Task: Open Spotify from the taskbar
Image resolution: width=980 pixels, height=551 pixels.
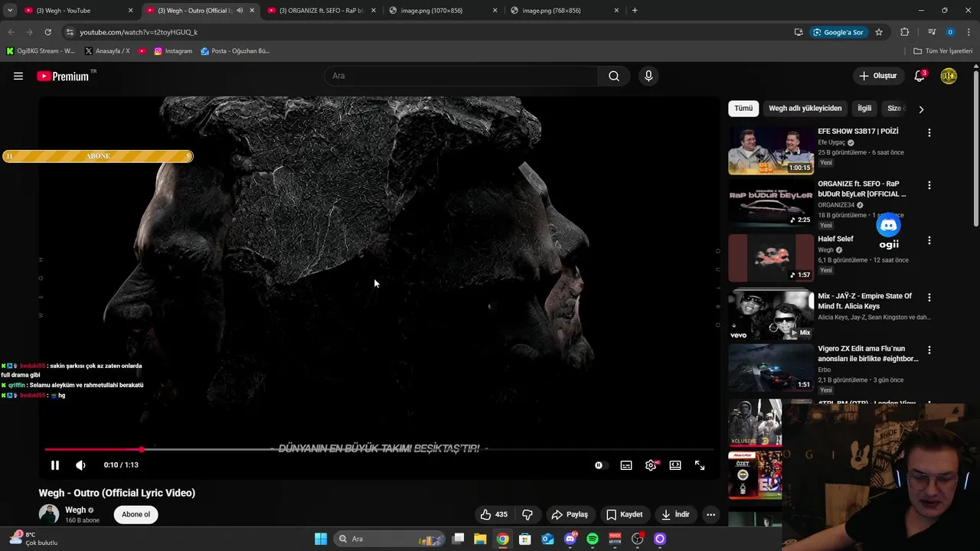Action: point(593,539)
